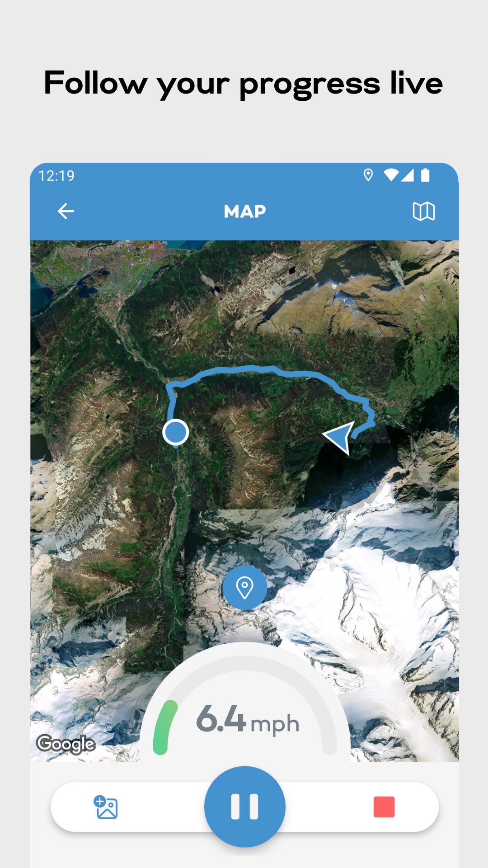Tap the 6.4 mph speed readout
488x868 pixels.
click(248, 719)
